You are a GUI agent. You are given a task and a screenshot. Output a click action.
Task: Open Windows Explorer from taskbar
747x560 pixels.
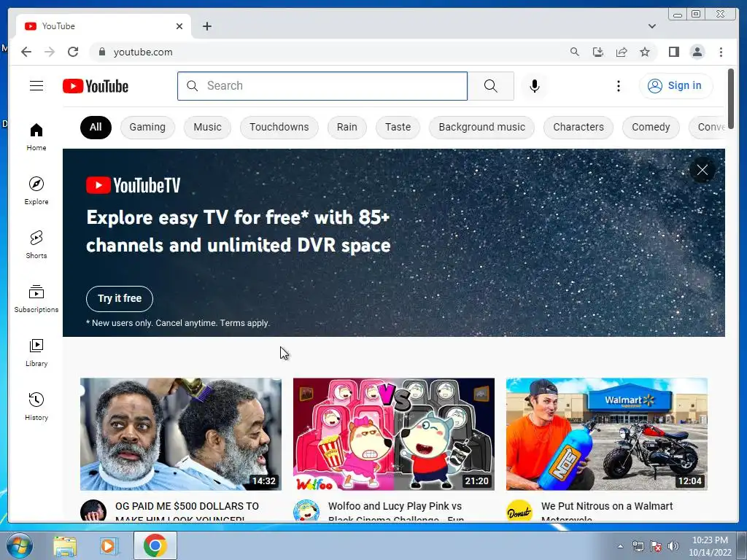pyautogui.click(x=65, y=545)
